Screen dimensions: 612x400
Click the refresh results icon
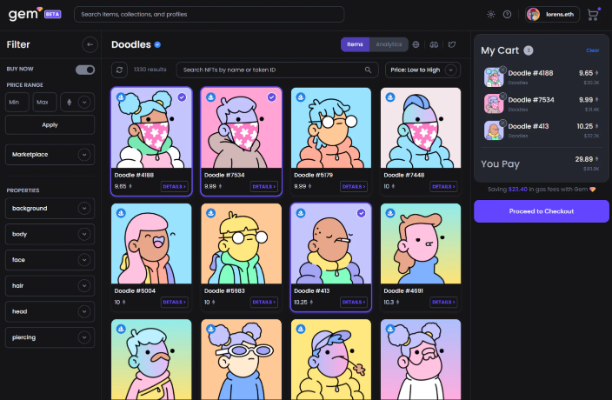pos(119,70)
